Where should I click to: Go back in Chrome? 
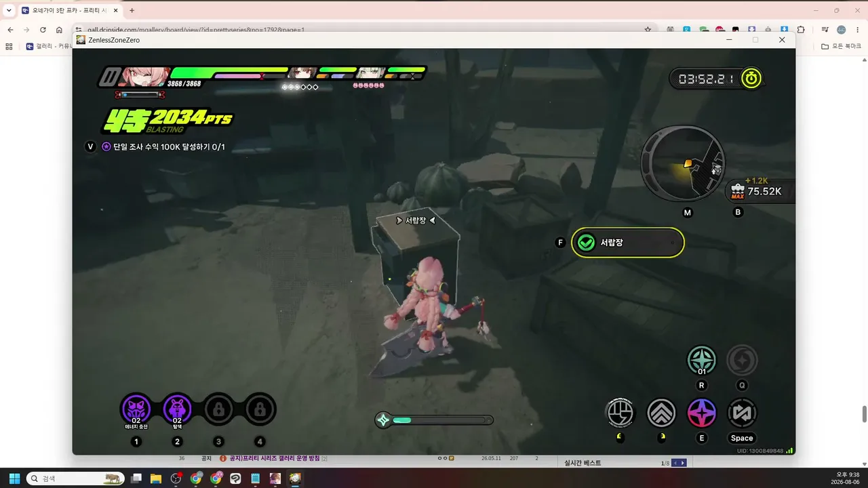(10, 30)
